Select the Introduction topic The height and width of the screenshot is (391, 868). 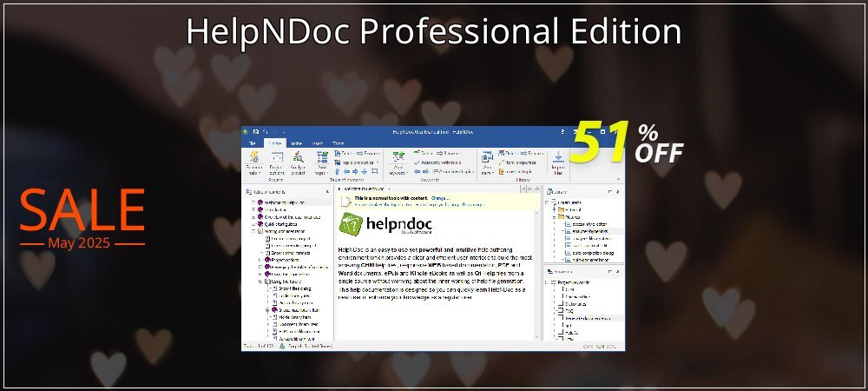tap(275, 210)
